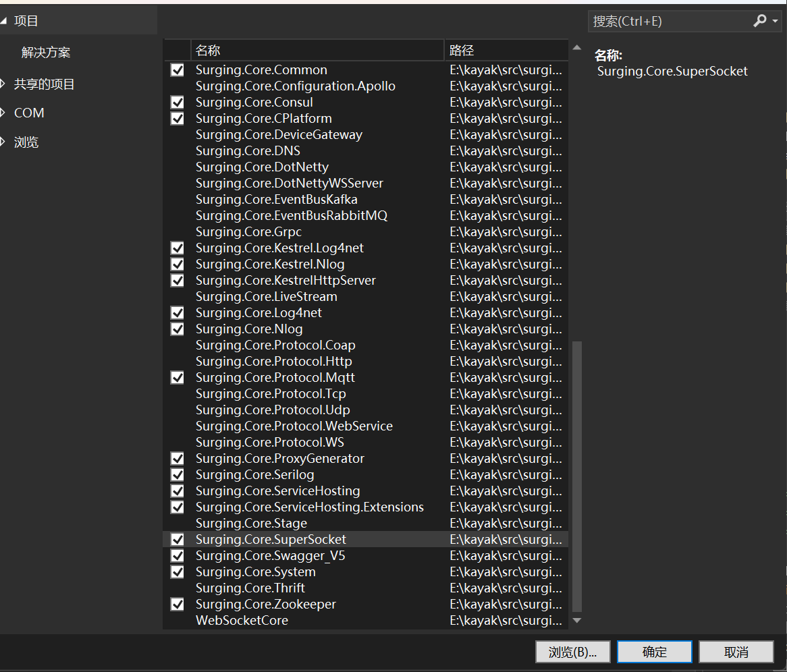Uncheck Surging.Core.Log4net checkbox

coord(177,312)
